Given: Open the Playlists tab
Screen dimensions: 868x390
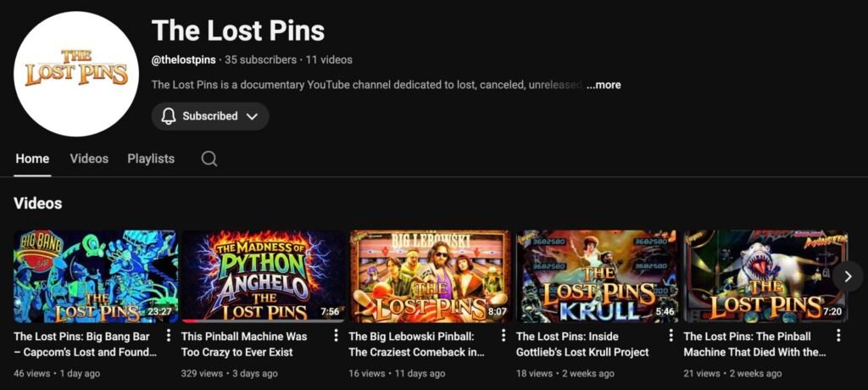Looking at the screenshot, I should [151, 159].
